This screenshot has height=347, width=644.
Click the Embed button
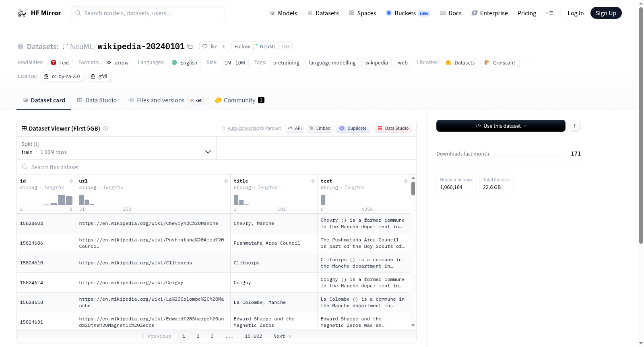pos(320,128)
